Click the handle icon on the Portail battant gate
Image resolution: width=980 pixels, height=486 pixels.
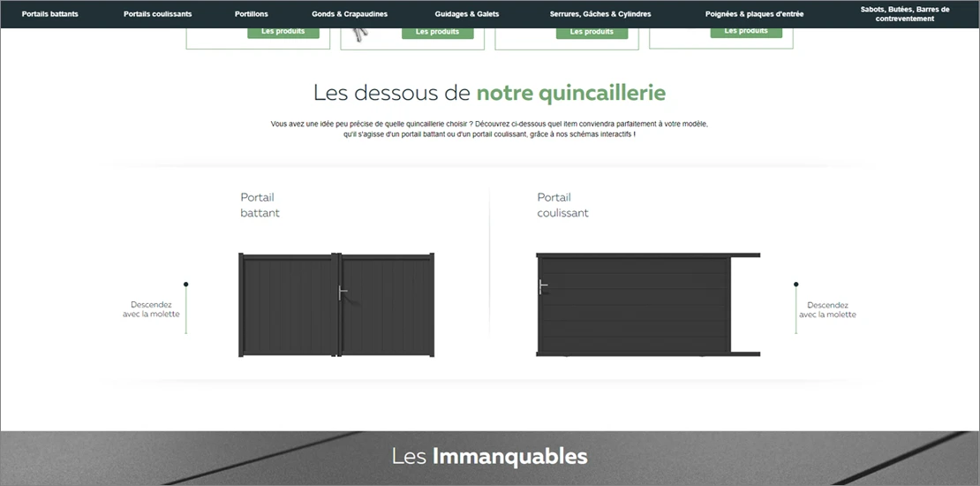tap(341, 293)
